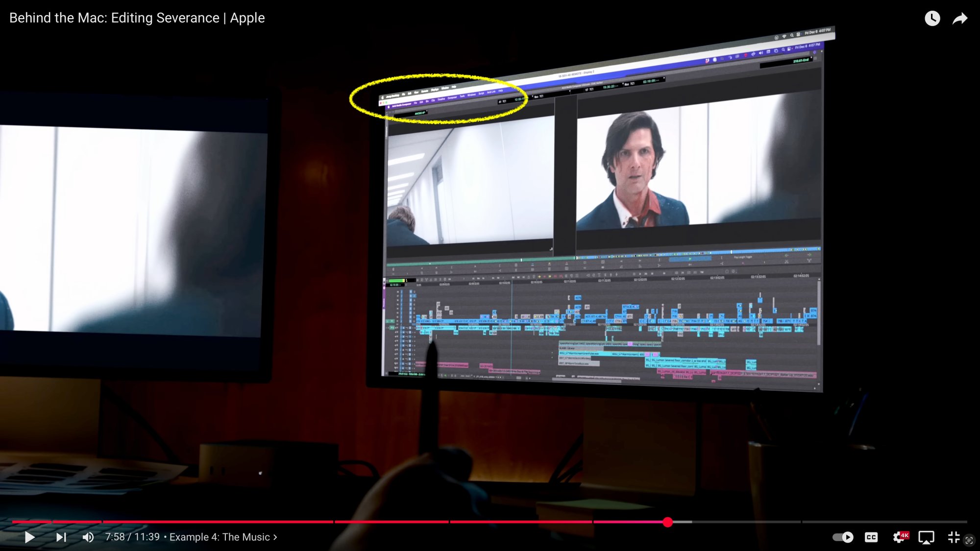Jump to the first chapter segment on progress bar
This screenshot has height=551, width=980.
31,522
